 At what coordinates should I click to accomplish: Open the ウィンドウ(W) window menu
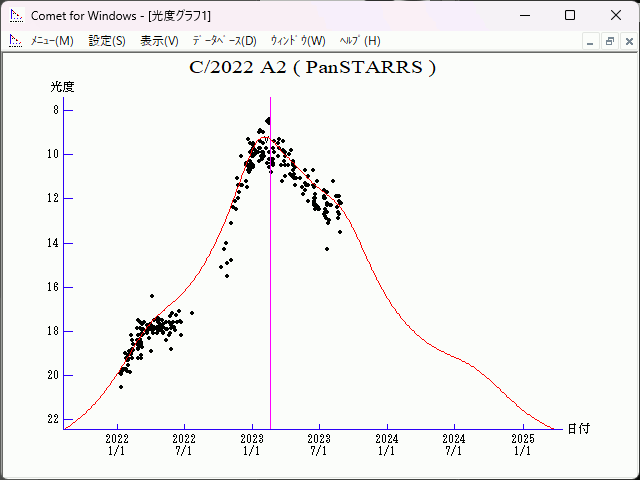(298, 41)
